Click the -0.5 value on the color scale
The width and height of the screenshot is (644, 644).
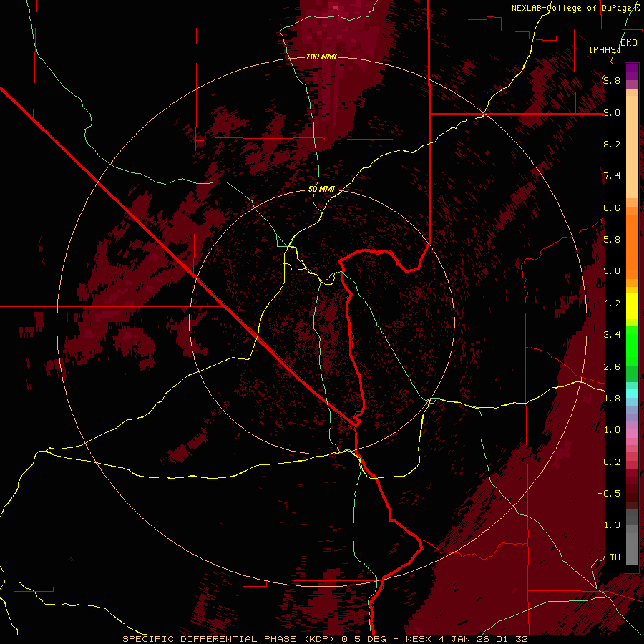pyautogui.click(x=609, y=494)
